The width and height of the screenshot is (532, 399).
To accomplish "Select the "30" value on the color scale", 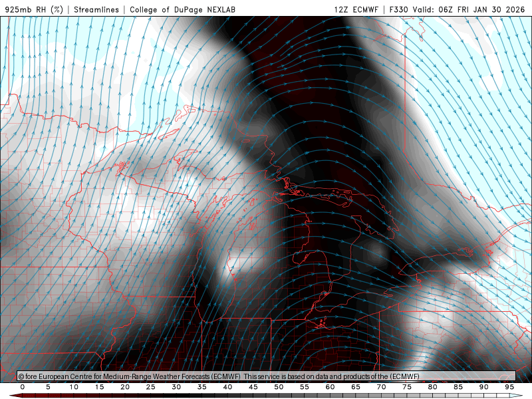I will [x=176, y=387].
